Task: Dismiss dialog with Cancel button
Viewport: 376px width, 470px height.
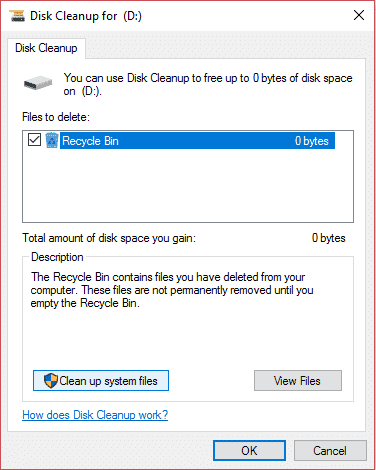Action: click(x=330, y=451)
